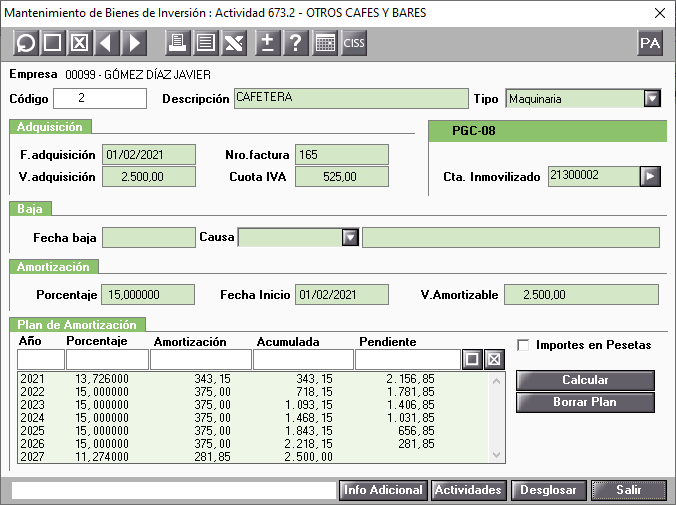Open the Causa dropdown arrow
676x505 pixels.
[350, 237]
